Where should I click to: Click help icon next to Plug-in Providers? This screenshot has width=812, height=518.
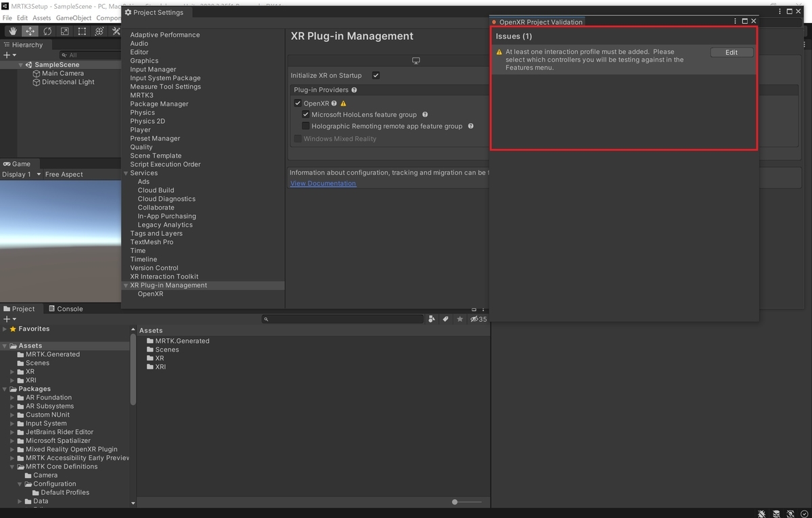[x=355, y=90]
